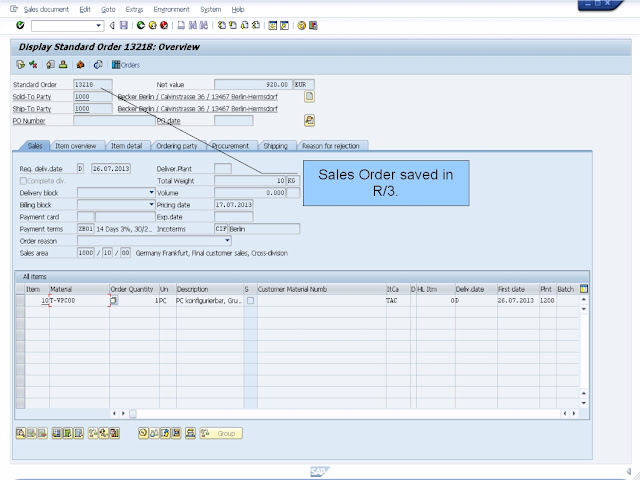Click the Display/Change toggle icon
This screenshot has height=480, width=640.
click(x=33, y=64)
